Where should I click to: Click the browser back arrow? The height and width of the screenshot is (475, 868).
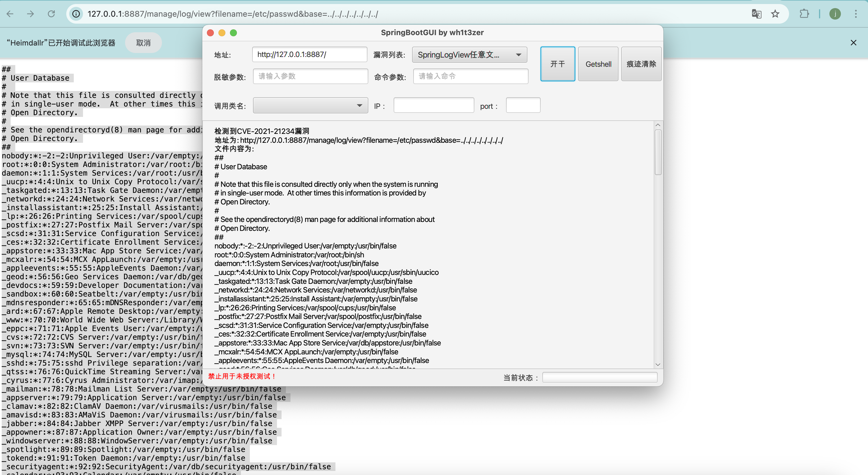[10, 14]
